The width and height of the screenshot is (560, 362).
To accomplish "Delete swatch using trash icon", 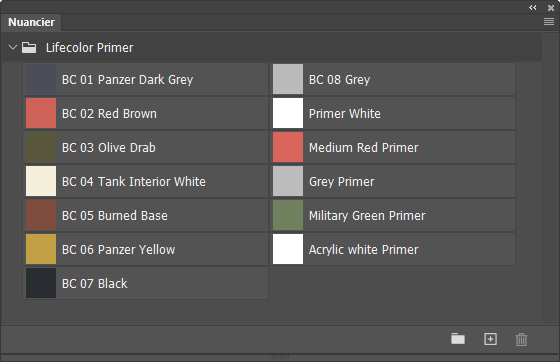I will pyautogui.click(x=521, y=339).
